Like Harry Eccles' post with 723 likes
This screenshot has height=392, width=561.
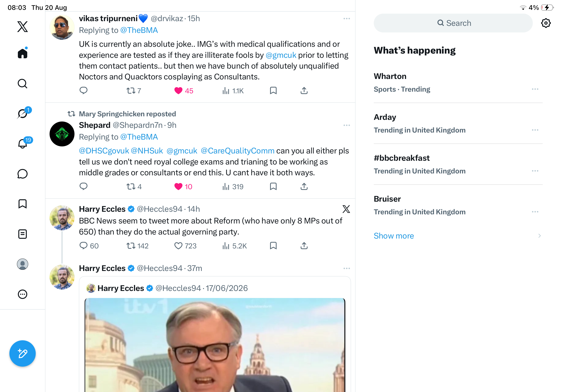pyautogui.click(x=178, y=246)
